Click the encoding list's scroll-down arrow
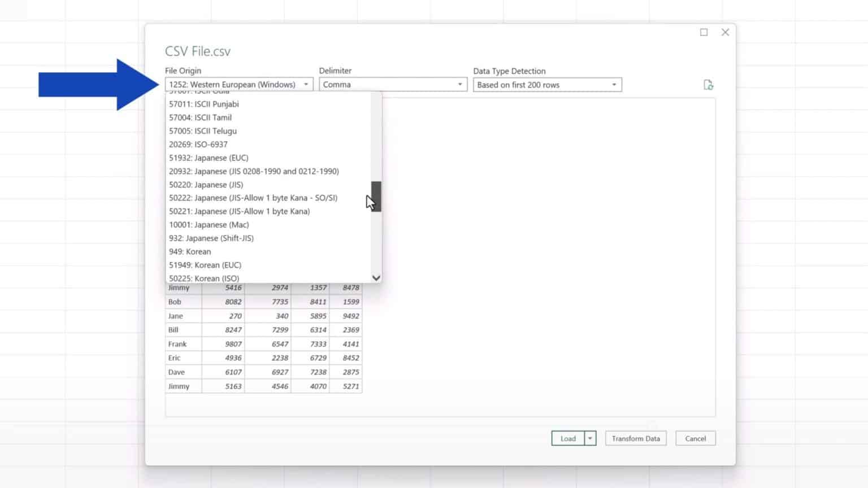 [x=375, y=278]
